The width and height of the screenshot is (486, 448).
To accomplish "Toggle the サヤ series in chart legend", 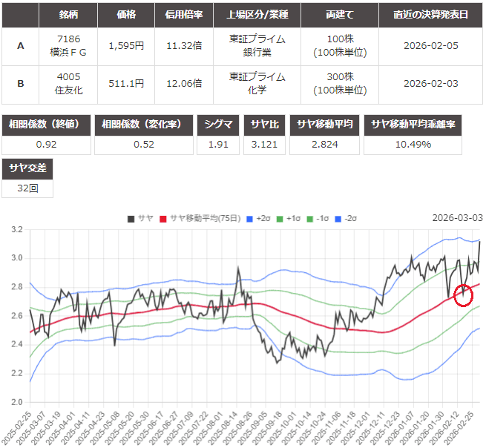I will click(140, 218).
